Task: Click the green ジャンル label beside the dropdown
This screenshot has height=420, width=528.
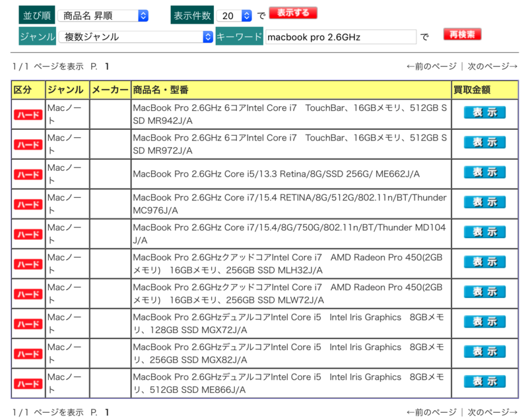Action: 37,36
